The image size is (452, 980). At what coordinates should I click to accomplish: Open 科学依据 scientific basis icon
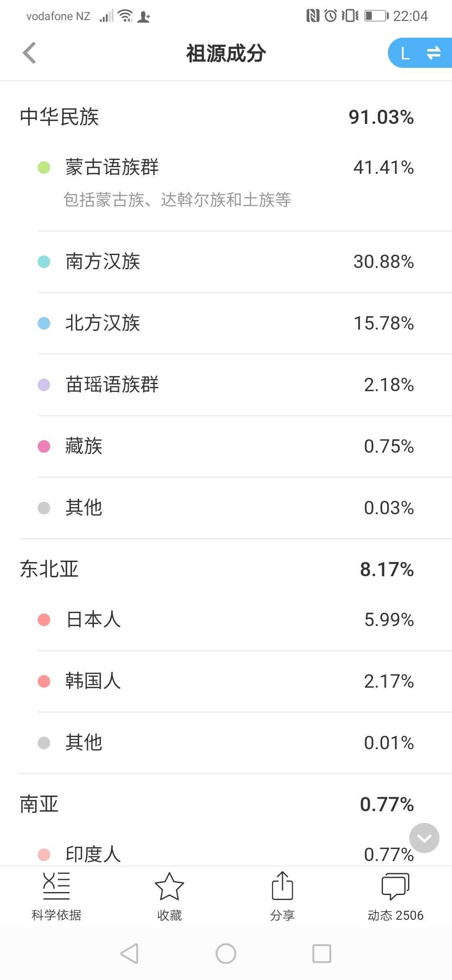tap(56, 897)
